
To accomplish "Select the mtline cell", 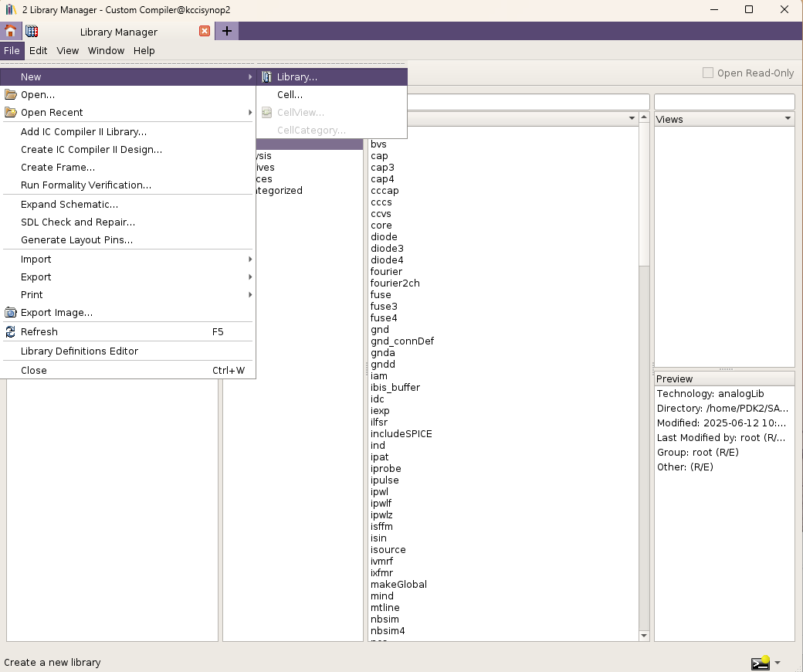I will pos(385,607).
